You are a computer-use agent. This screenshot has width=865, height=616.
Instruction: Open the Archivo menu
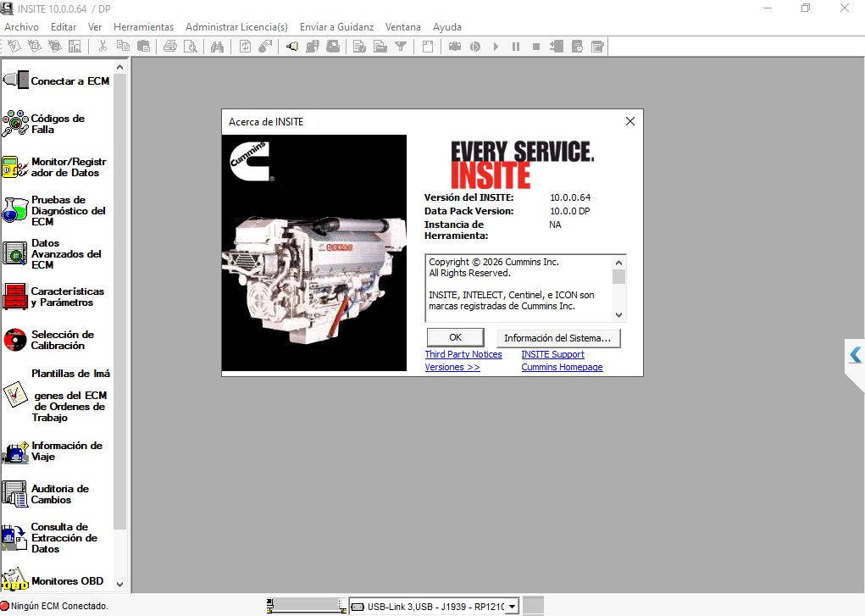[x=21, y=26]
